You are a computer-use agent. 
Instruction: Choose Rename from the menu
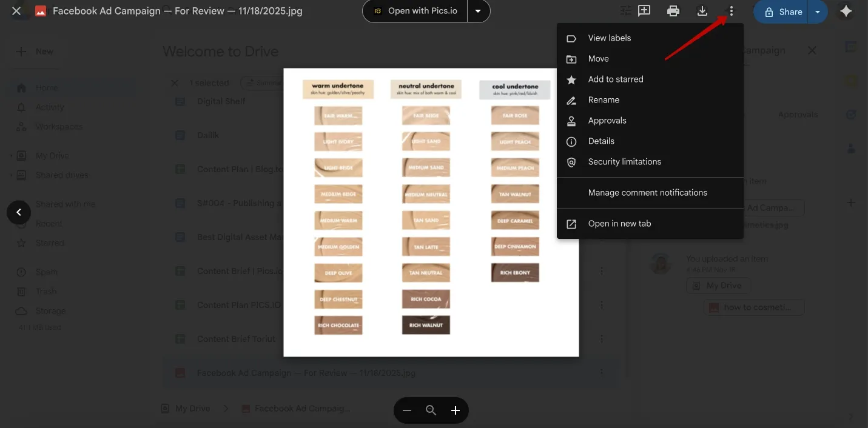pos(650,100)
